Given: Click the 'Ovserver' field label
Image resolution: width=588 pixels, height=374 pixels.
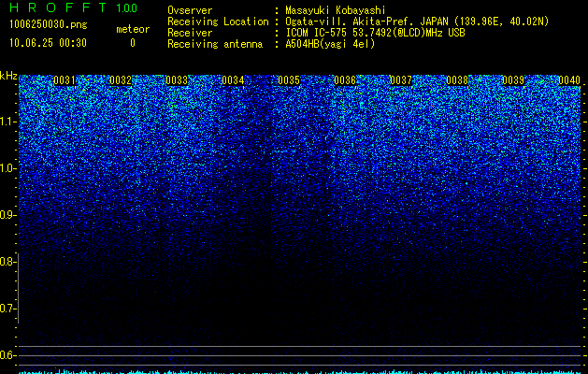Looking at the screenshot, I should [190, 10].
